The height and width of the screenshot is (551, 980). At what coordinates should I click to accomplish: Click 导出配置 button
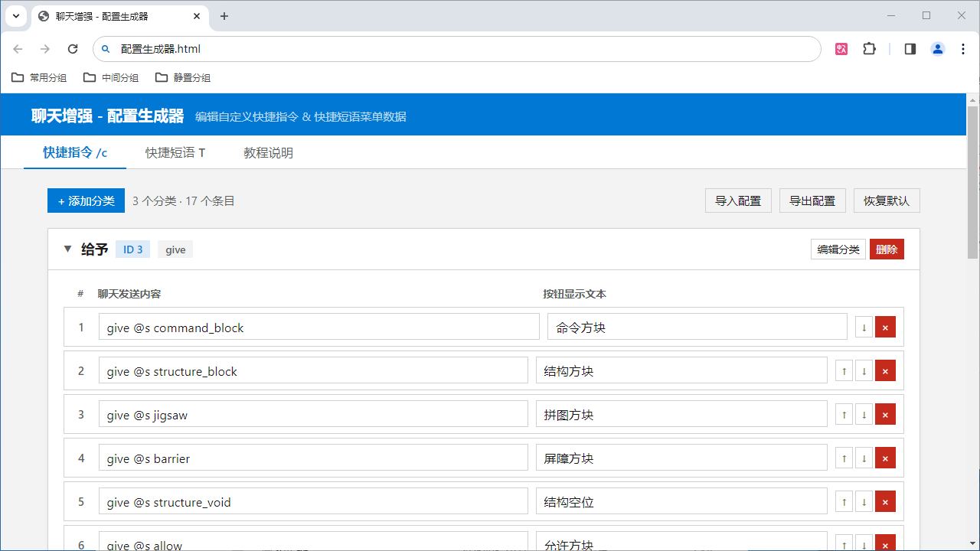point(812,201)
